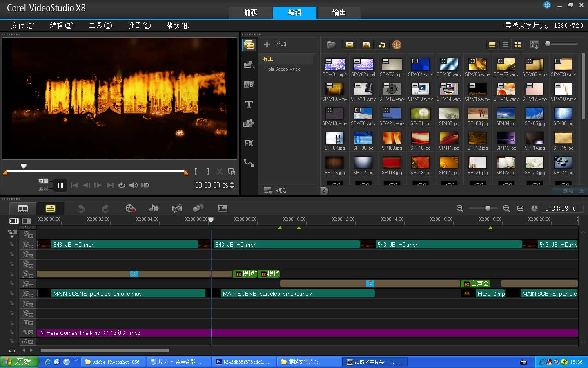Viewport: 588px width, 368px height.
Task: Open the Track Manager icon
Action: [27, 221]
